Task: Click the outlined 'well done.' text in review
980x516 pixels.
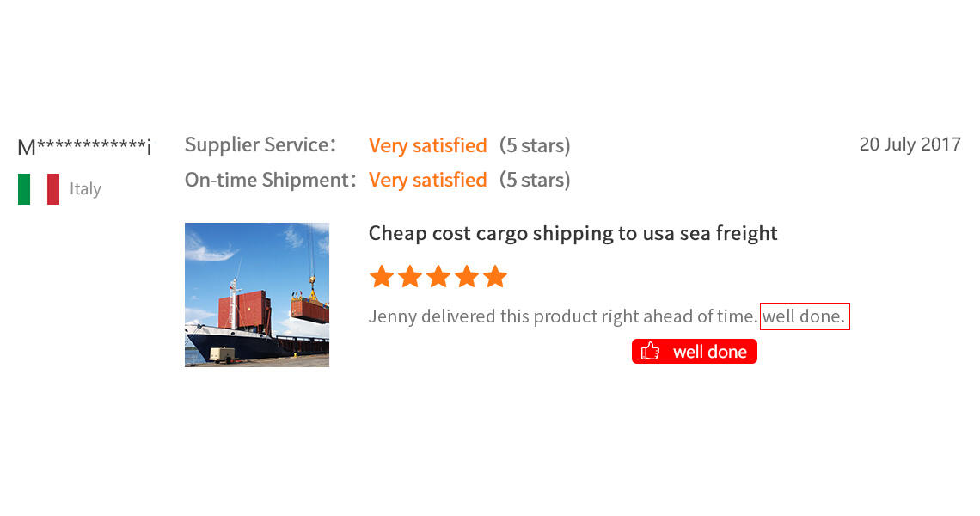Action: [x=805, y=316]
